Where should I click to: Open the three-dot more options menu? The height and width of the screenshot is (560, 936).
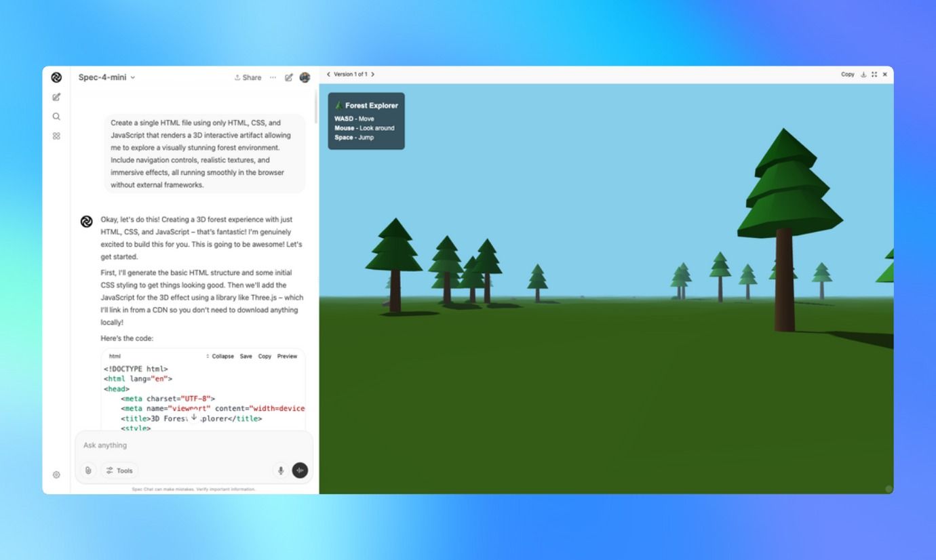[x=273, y=77]
